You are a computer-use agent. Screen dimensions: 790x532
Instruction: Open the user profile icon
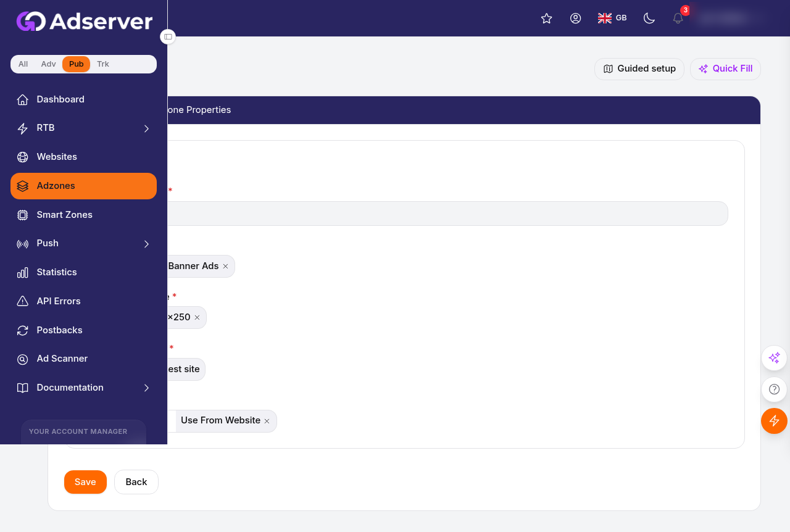(575, 19)
